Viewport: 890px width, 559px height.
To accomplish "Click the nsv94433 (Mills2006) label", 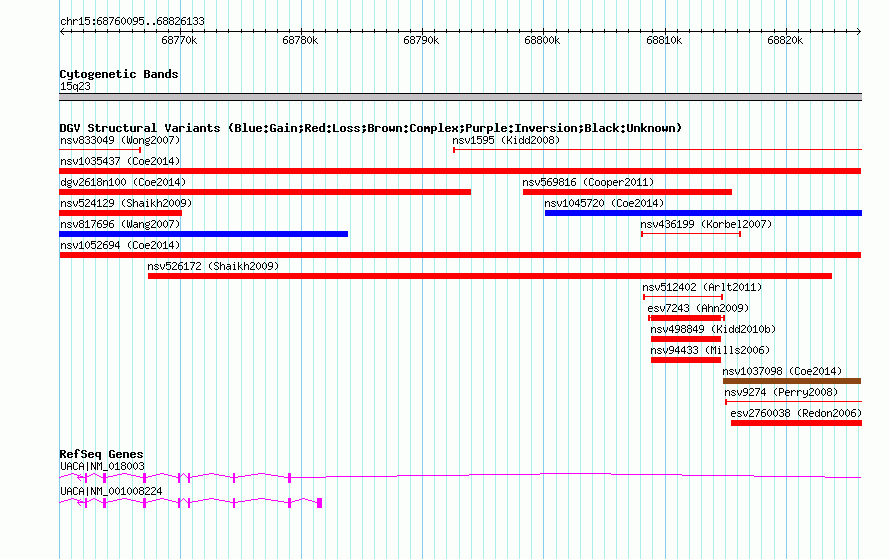I will (710, 350).
